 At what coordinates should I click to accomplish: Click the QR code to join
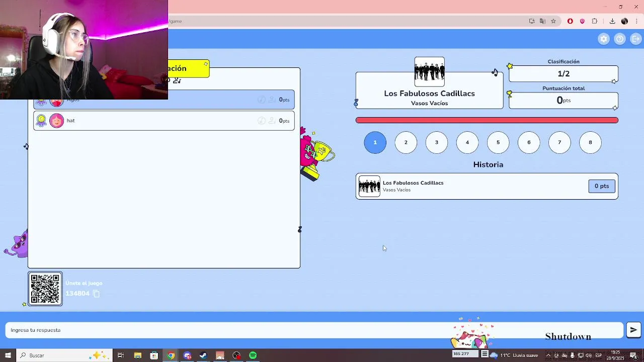tap(45, 289)
